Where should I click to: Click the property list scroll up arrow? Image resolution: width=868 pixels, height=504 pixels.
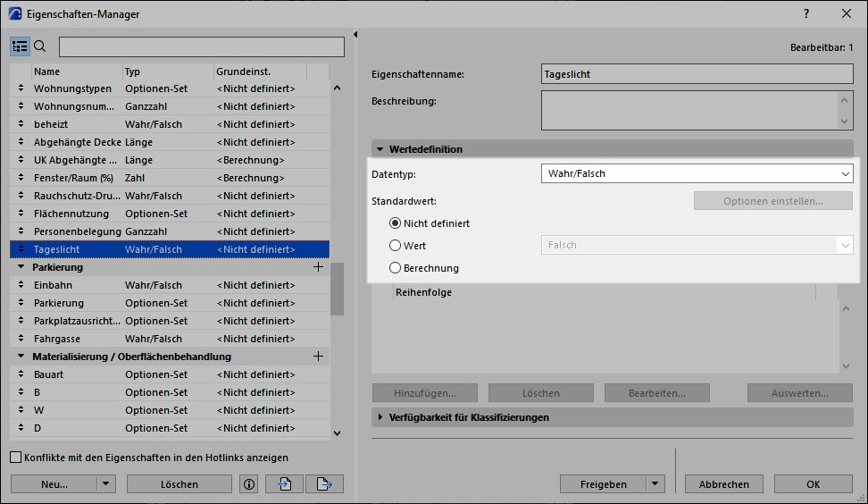[x=338, y=88]
